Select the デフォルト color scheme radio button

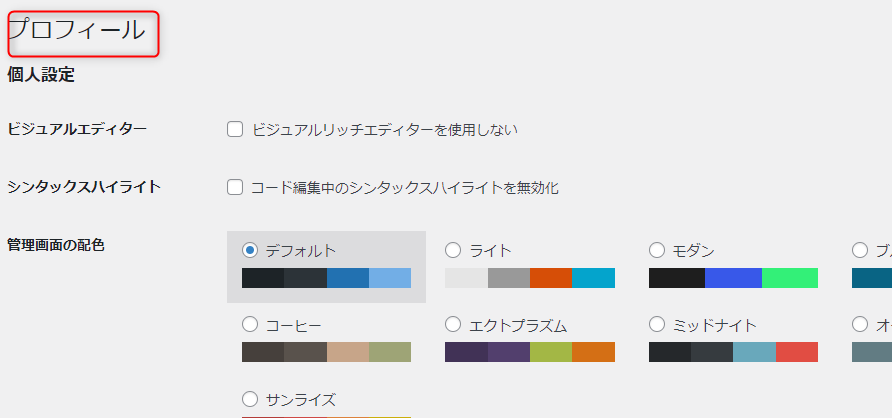point(250,250)
